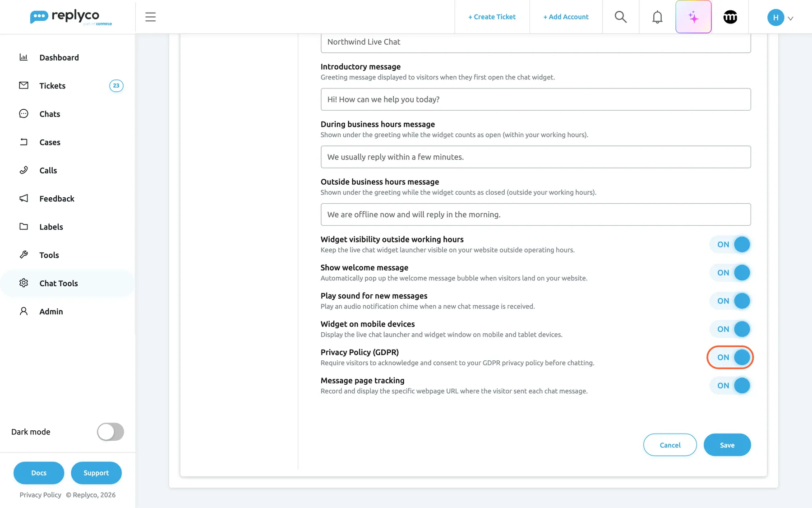Click the Create Ticket link
The width and height of the screenshot is (812, 508).
[492, 17]
